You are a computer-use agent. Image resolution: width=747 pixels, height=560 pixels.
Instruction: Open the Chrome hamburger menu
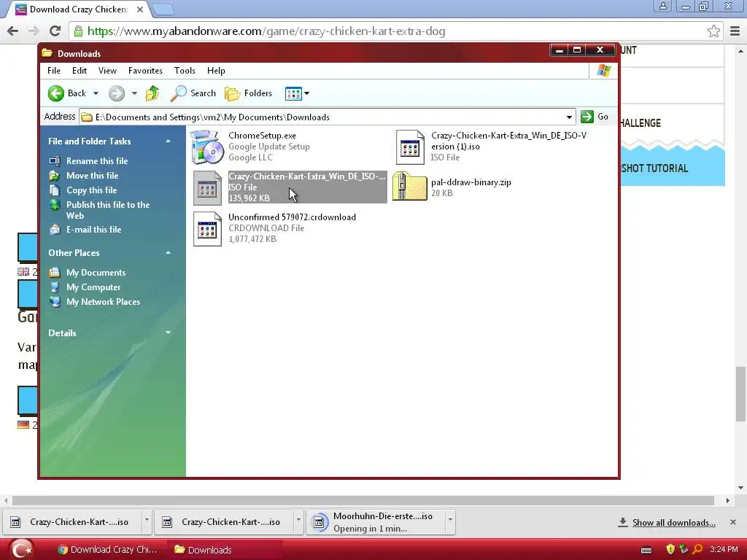[735, 31]
